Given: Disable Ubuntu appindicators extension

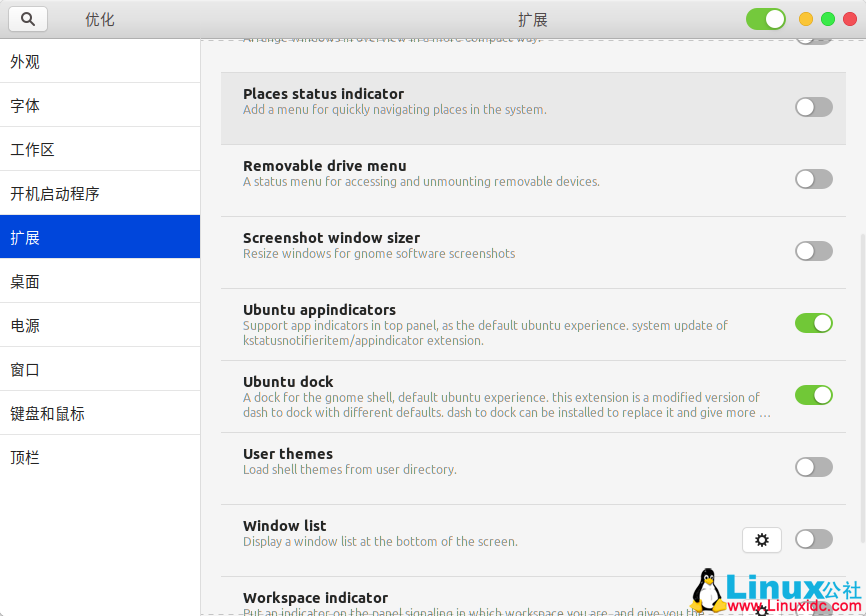Looking at the screenshot, I should [814, 323].
